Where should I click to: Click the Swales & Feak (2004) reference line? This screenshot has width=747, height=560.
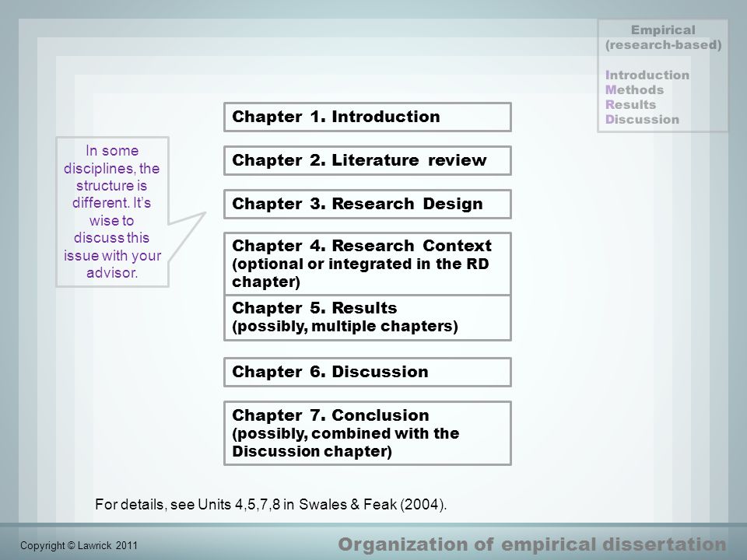(x=271, y=504)
